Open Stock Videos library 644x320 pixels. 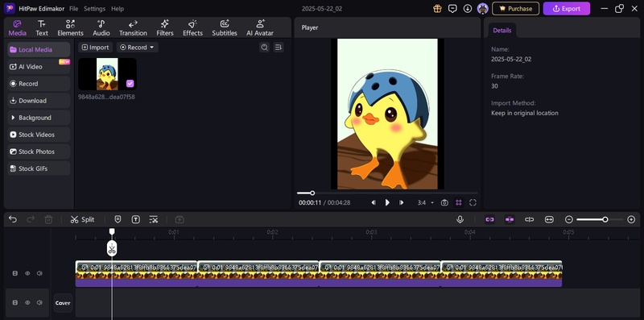39,135
